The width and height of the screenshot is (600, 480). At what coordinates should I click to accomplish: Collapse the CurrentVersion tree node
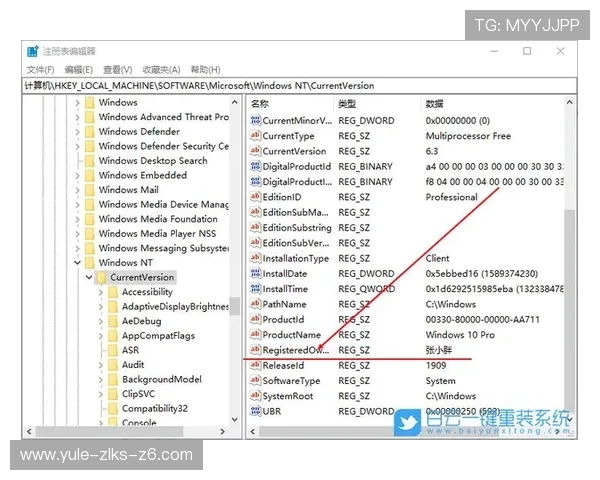pos(88,277)
